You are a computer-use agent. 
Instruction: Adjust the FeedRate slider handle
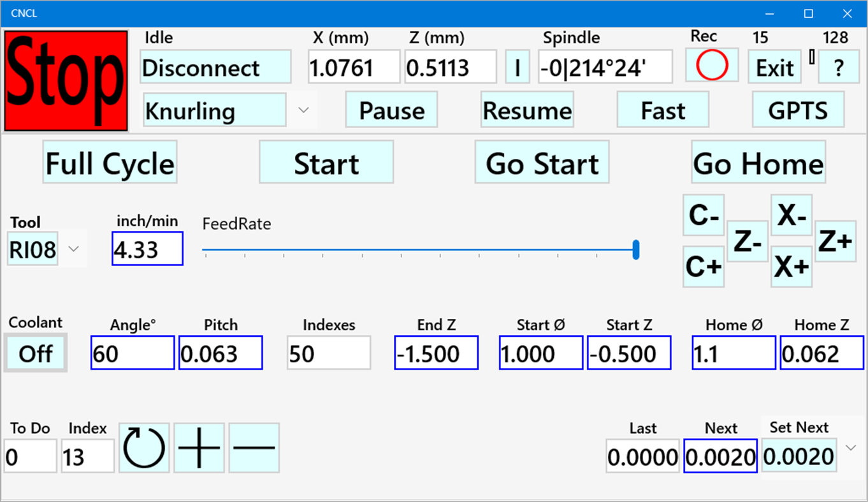pyautogui.click(x=635, y=249)
